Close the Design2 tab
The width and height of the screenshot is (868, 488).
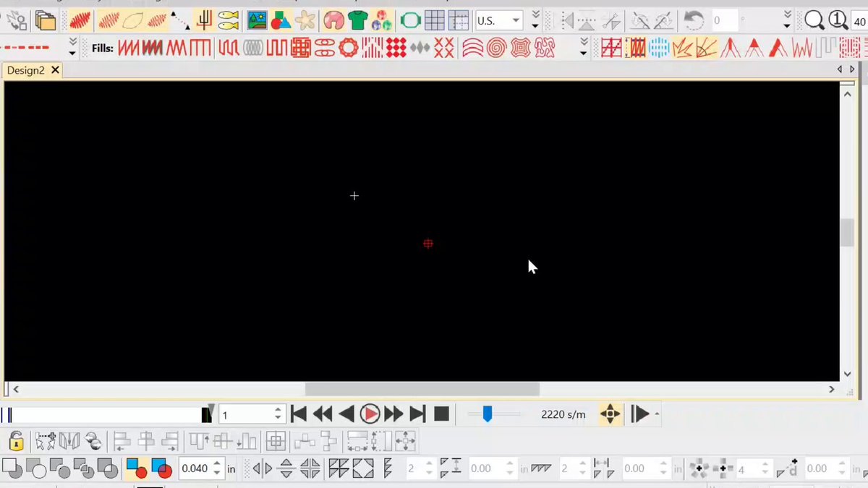click(54, 70)
